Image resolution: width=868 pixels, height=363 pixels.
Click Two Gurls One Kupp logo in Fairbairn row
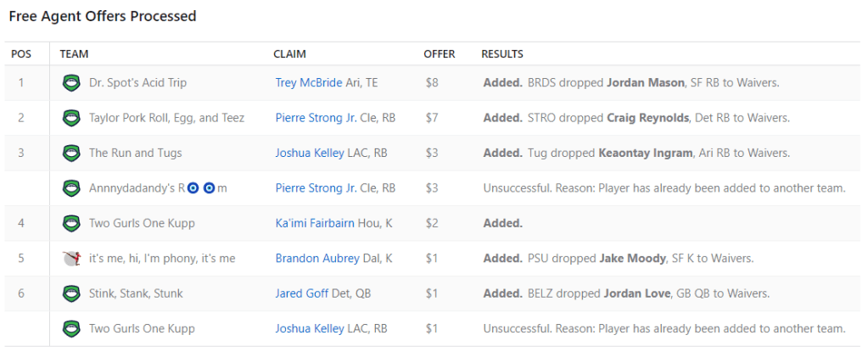coord(71,224)
